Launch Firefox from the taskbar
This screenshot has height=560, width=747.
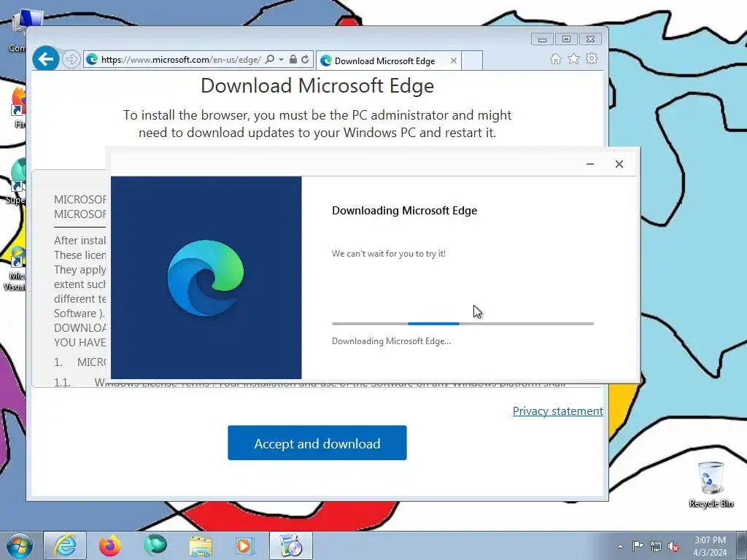(110, 545)
